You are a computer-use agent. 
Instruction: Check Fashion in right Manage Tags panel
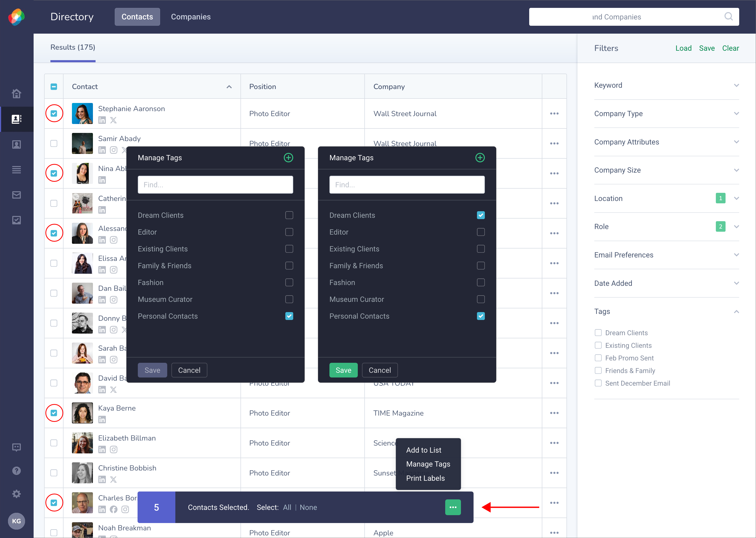pyautogui.click(x=481, y=283)
